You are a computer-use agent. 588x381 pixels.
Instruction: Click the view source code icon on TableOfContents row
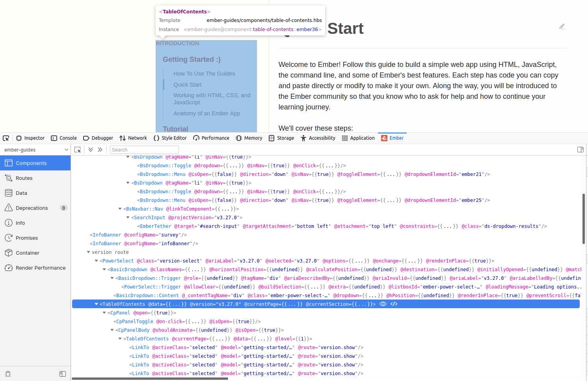394,304
